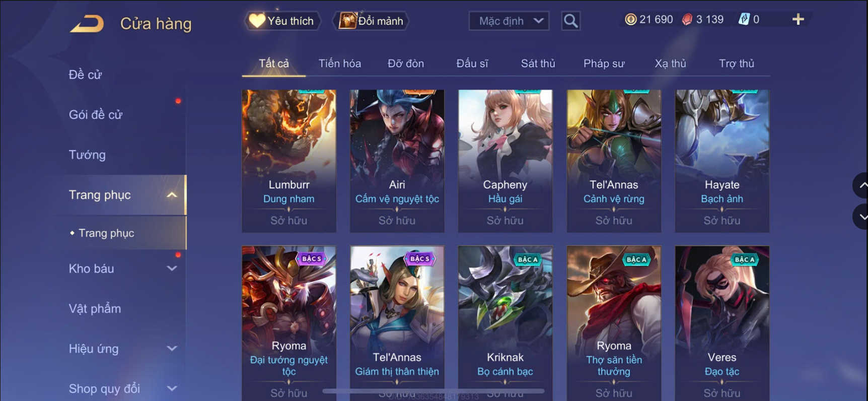Expand the Shop quy đổi section

point(172,388)
